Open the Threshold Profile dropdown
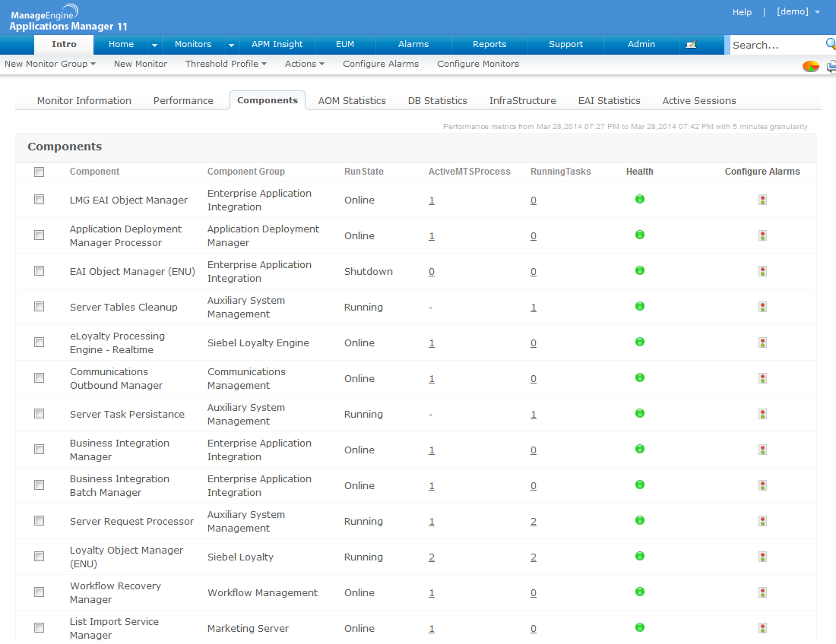The height and width of the screenshot is (644, 836). point(226,64)
